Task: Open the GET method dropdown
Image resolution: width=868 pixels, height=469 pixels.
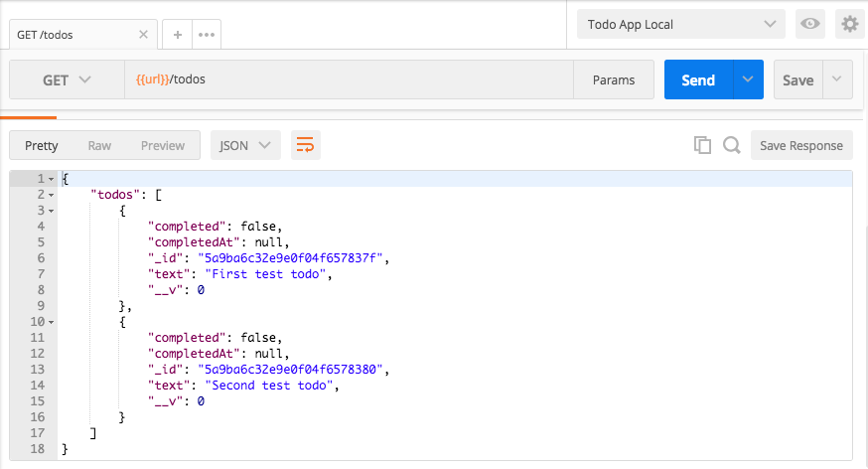Action: pos(67,79)
